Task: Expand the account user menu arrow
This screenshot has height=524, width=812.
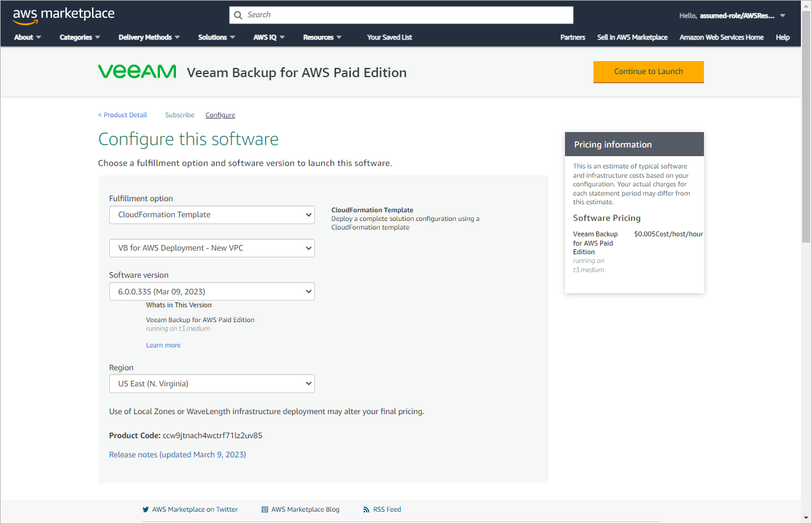Action: point(783,15)
